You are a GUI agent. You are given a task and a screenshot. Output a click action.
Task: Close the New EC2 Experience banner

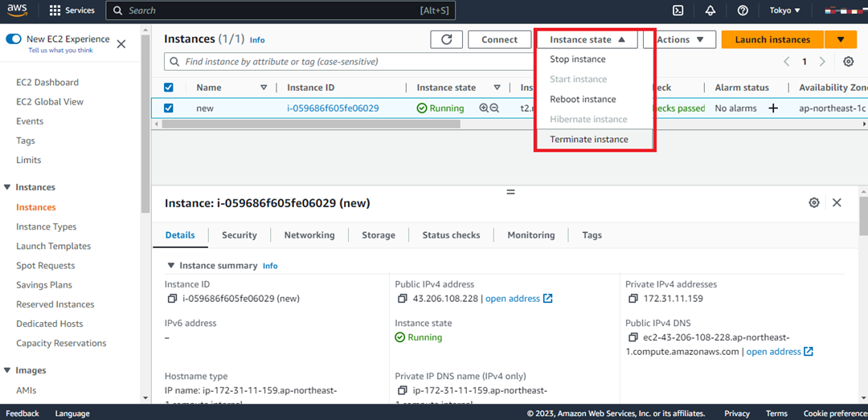pos(121,44)
